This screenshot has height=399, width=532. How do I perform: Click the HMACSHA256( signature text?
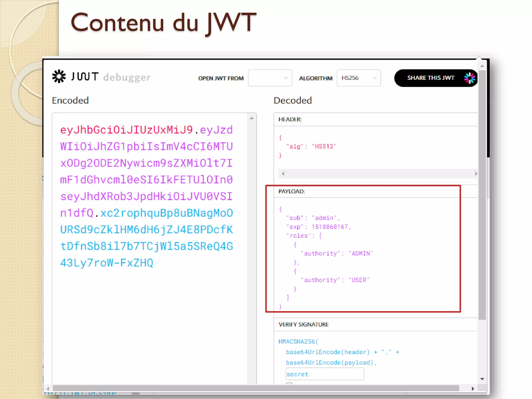click(x=298, y=341)
